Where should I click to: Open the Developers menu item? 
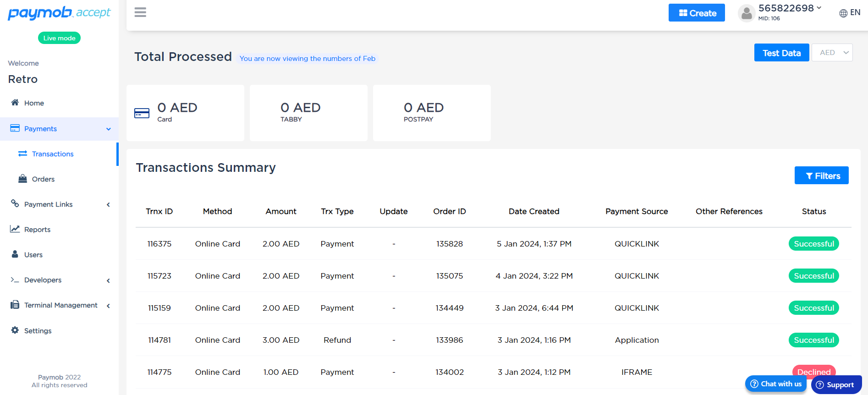point(43,280)
